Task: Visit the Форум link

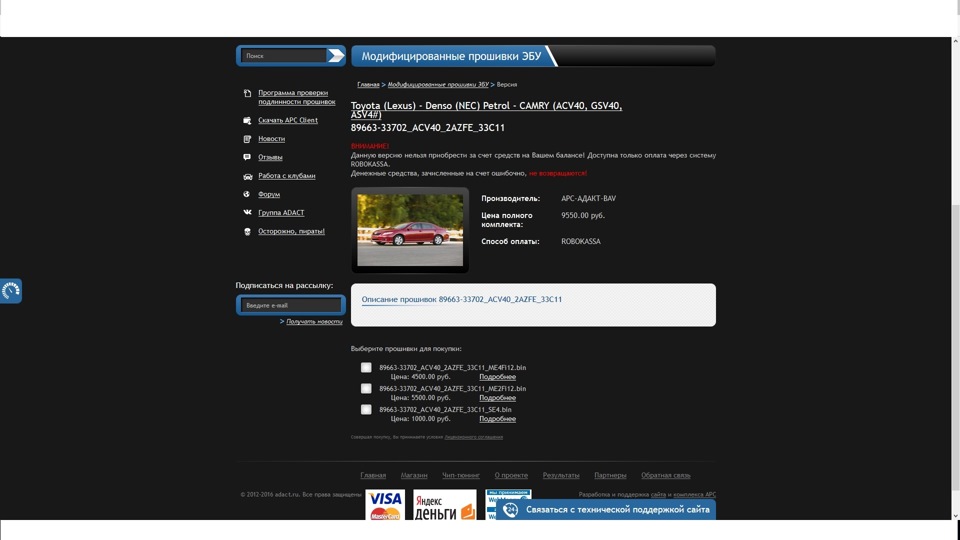Action: point(269,194)
